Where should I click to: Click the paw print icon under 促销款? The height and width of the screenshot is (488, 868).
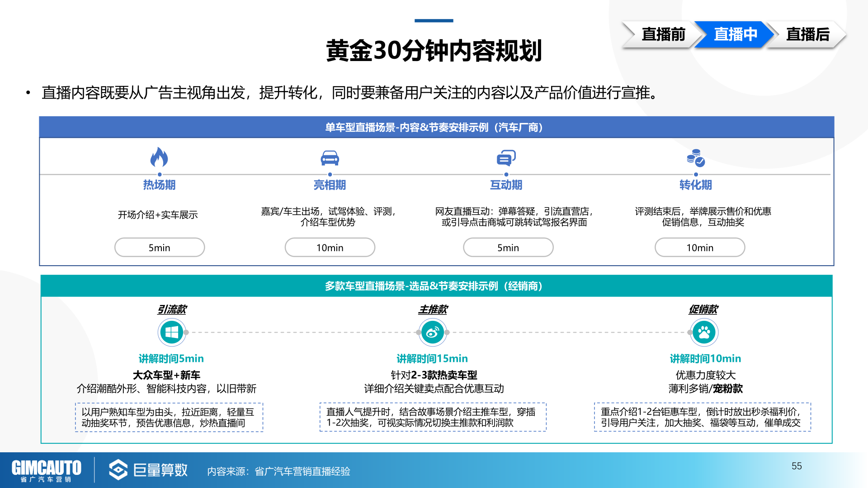click(704, 332)
